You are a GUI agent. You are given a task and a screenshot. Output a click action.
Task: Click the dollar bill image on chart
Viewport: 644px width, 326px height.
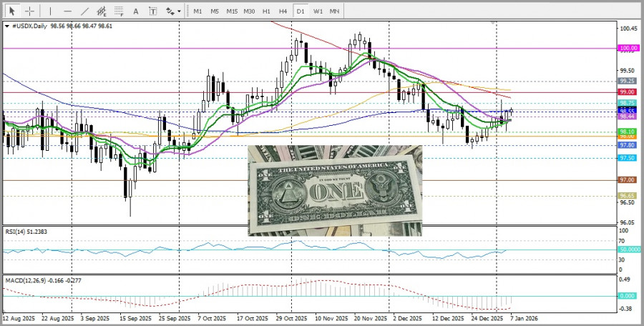click(335, 190)
